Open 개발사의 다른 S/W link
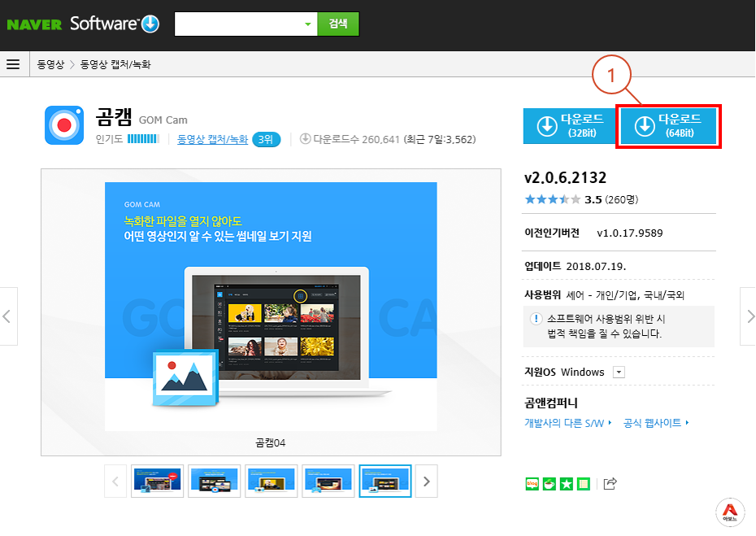This screenshot has height=536, width=756. tap(568, 423)
